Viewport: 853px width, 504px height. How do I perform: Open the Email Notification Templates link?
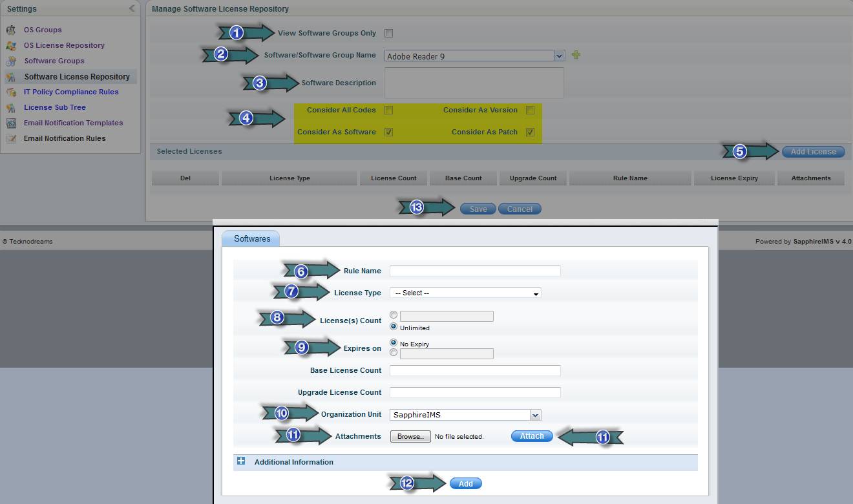tap(73, 123)
